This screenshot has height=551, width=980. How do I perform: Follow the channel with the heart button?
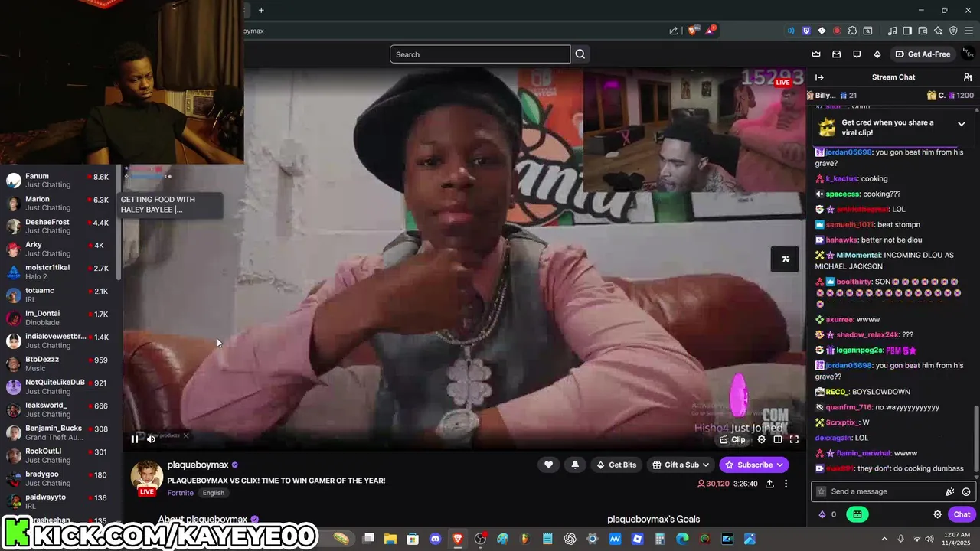pyautogui.click(x=548, y=465)
